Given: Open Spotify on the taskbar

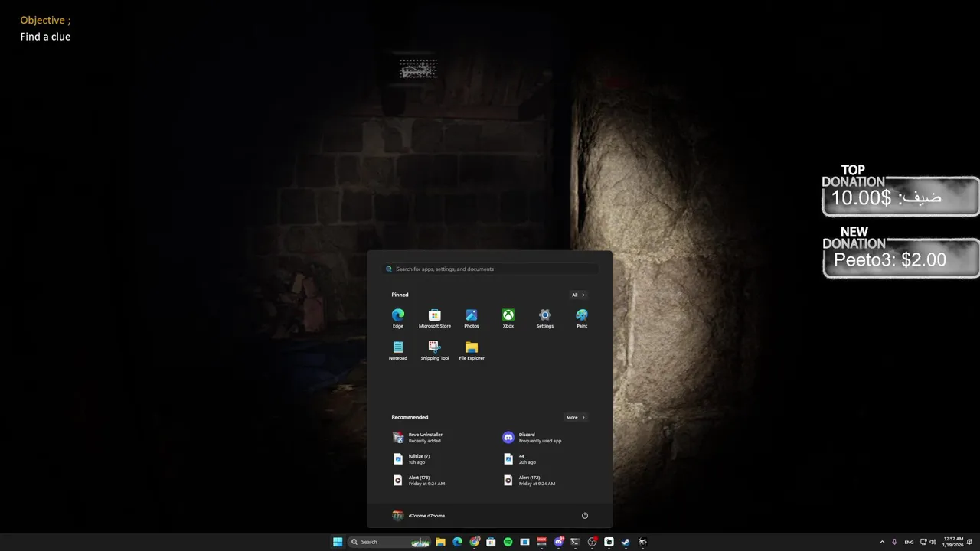Looking at the screenshot, I should 508,542.
